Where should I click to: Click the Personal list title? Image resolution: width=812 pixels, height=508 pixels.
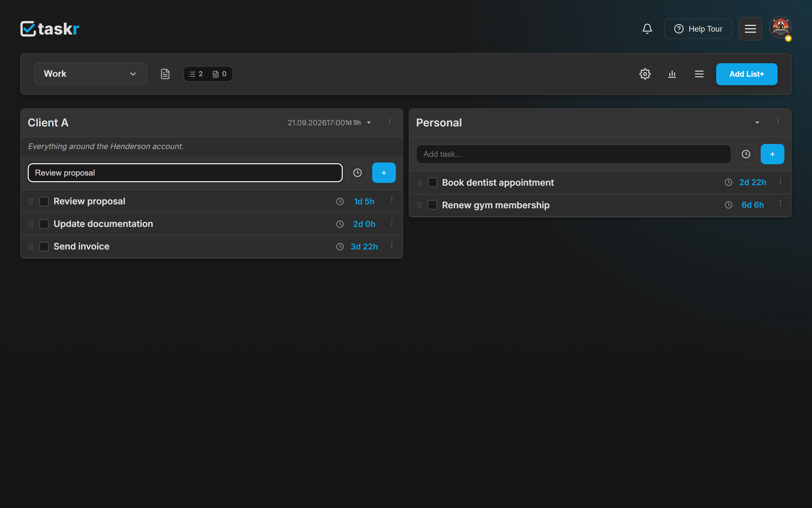(439, 123)
